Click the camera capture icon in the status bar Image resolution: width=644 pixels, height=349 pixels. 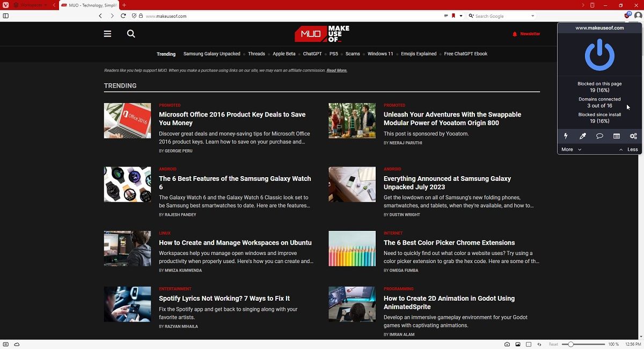point(507,344)
